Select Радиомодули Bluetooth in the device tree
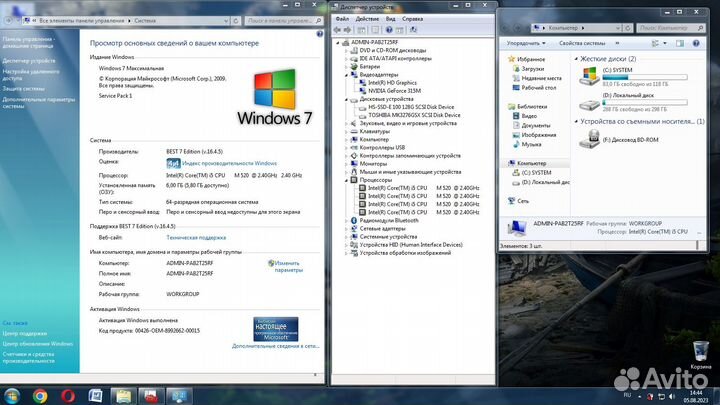The height and width of the screenshot is (405, 720). pos(389,220)
